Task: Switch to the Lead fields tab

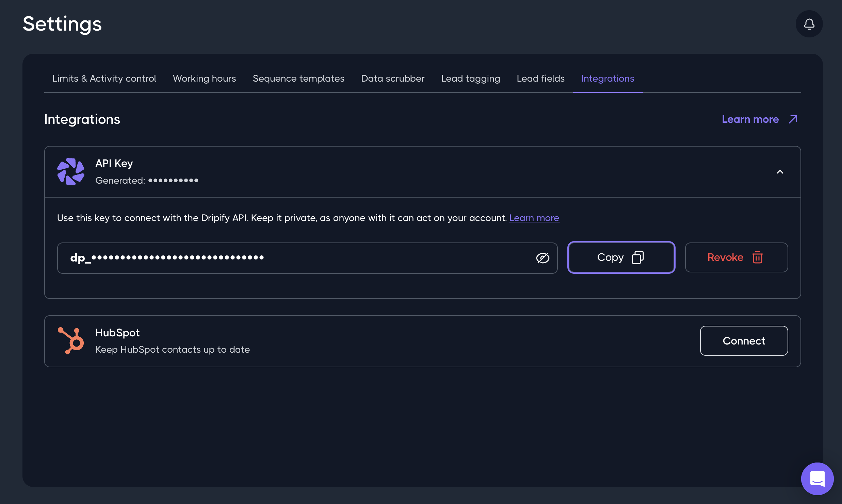Action: coord(540,79)
